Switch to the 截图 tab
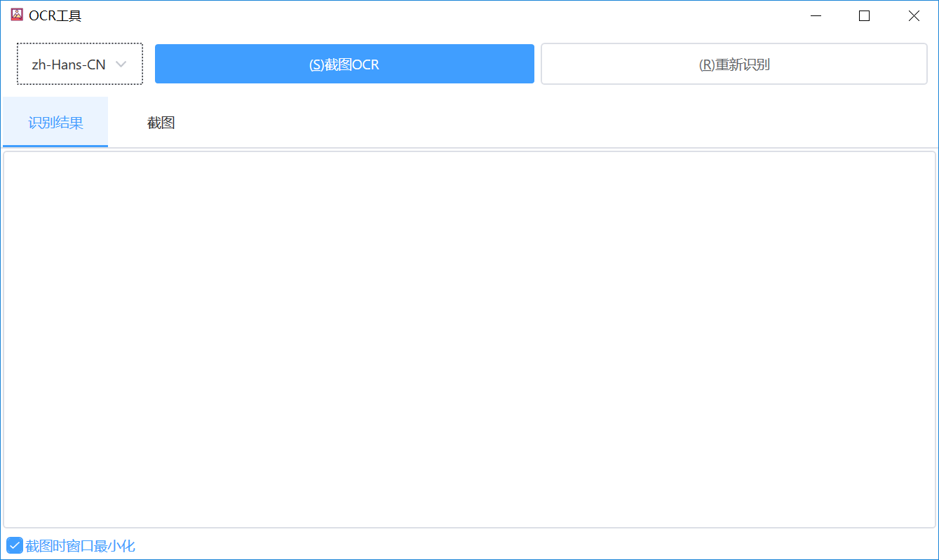Screen dimensions: 939x560 click(161, 123)
